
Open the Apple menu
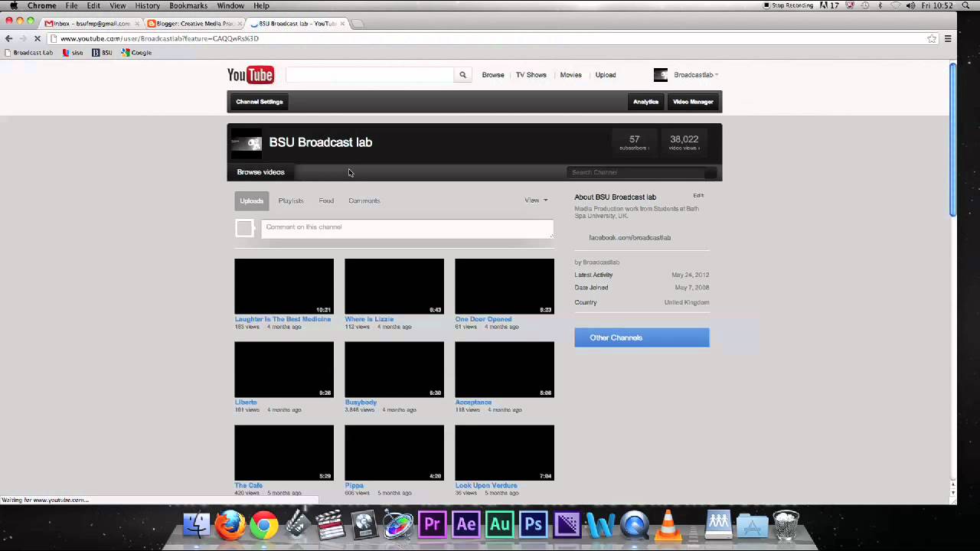pyautogui.click(x=13, y=5)
